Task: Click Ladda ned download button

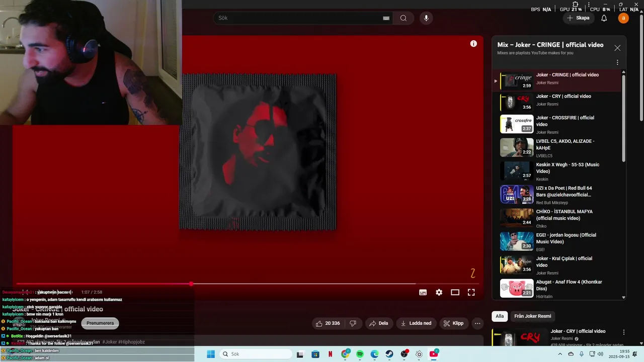Action: [416, 323]
